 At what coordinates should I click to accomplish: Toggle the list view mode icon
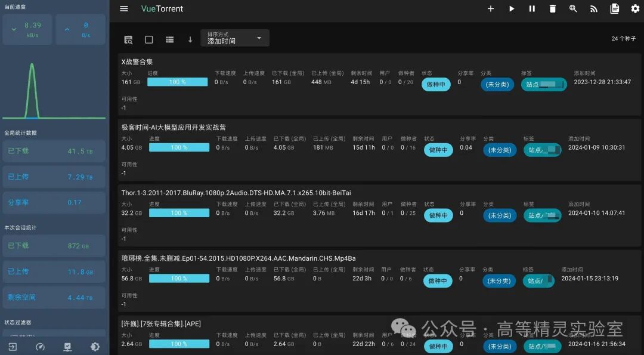coord(169,39)
